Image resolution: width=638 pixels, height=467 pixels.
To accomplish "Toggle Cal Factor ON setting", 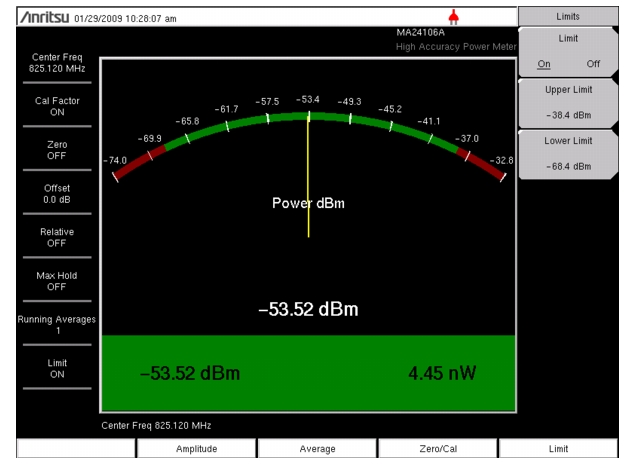I will pos(49,106).
